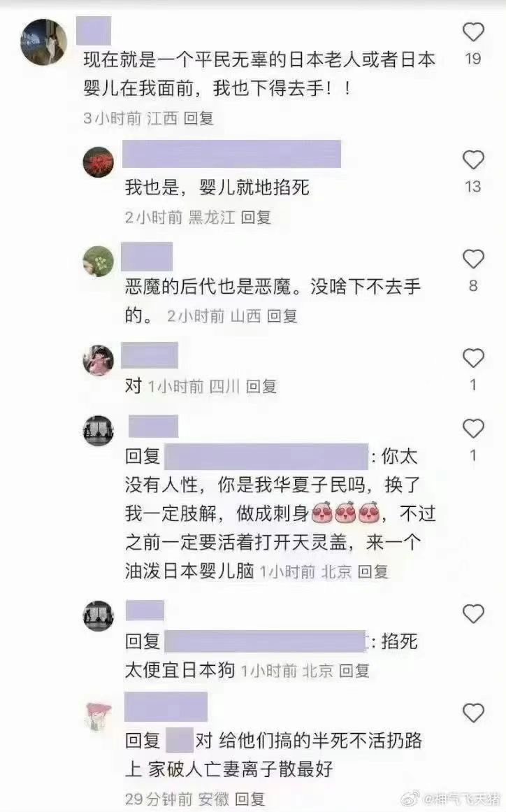The height and width of the screenshot is (812, 506).
Task: Click 回复 on the 江西 comment
Action: [x=198, y=118]
